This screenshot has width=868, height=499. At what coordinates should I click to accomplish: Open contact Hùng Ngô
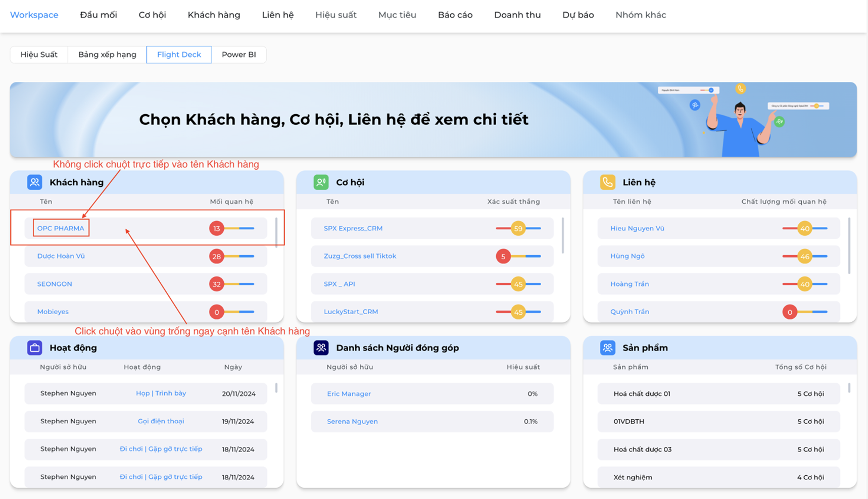[628, 256]
